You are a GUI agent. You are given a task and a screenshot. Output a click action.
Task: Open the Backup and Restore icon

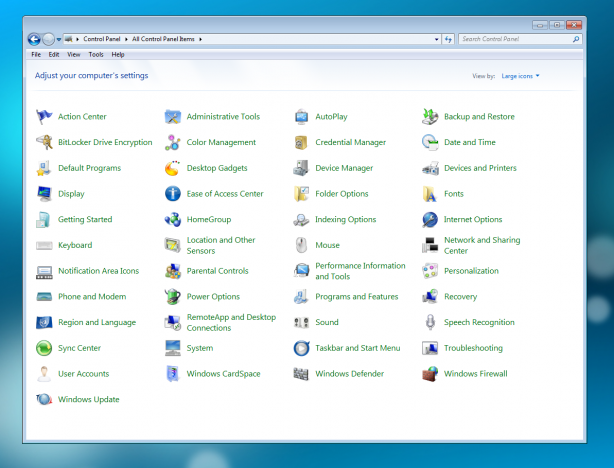point(430,117)
